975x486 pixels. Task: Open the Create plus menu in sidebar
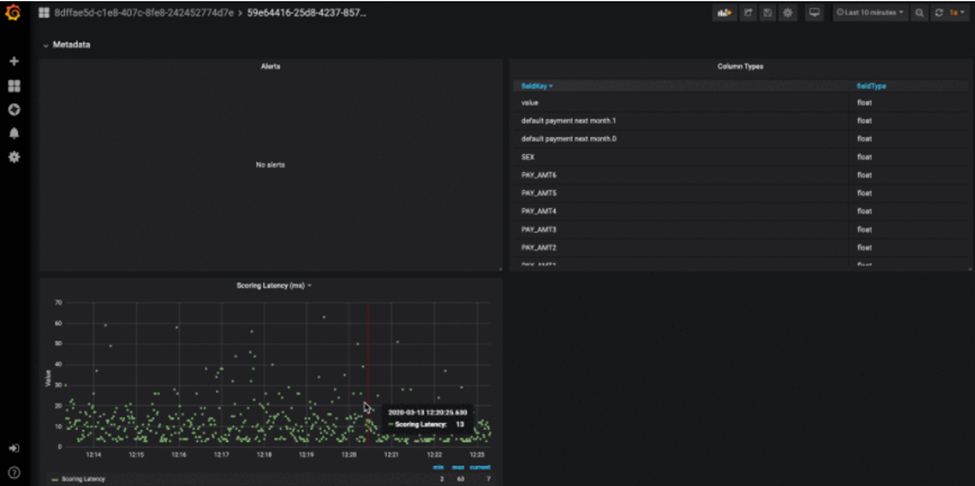click(x=14, y=62)
